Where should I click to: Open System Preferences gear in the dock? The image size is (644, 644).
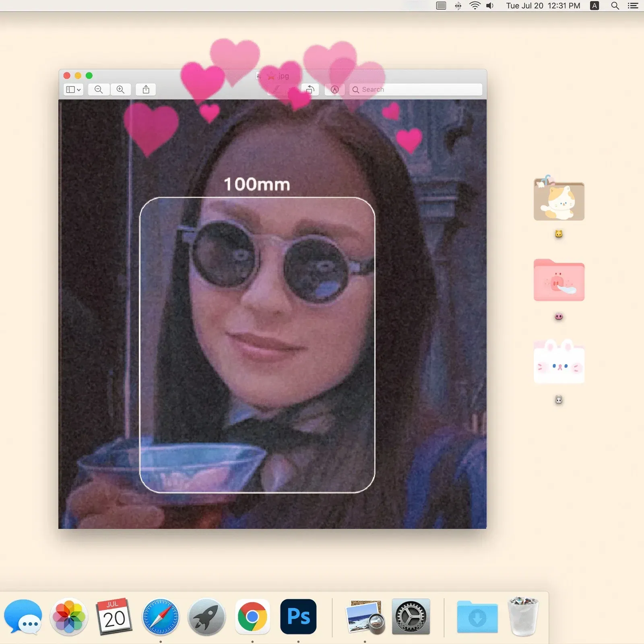[x=411, y=616]
